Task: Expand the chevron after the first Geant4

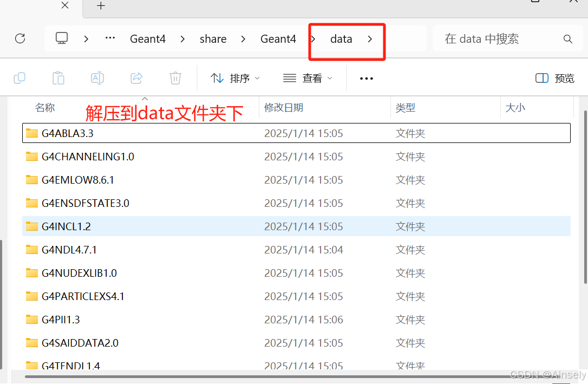Action: [182, 39]
